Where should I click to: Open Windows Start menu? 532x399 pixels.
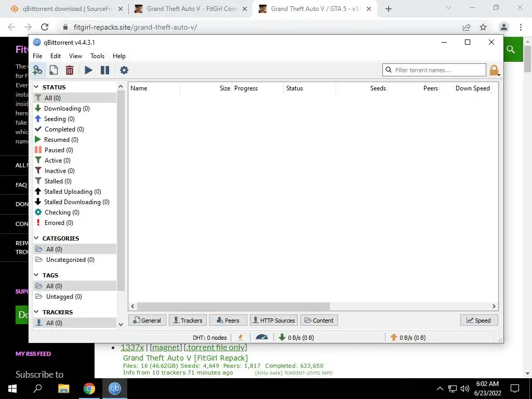coord(12,389)
